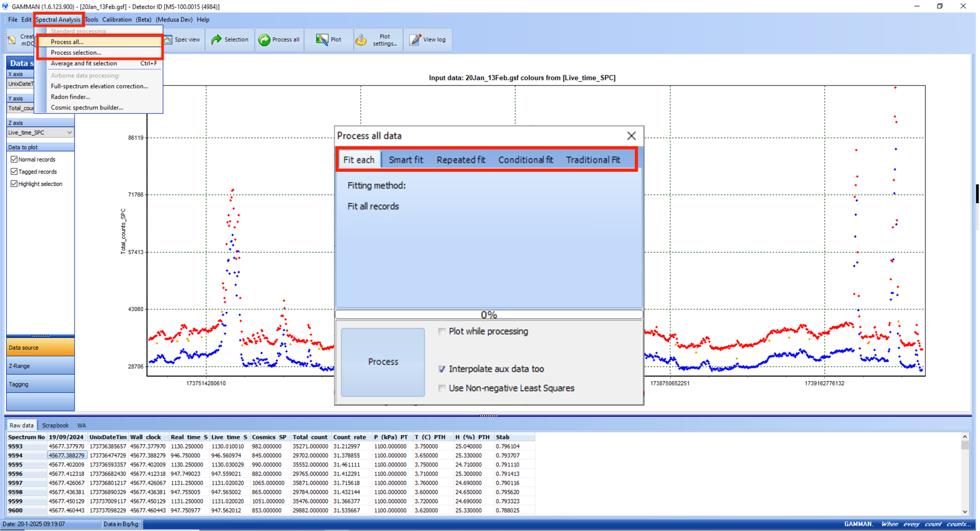Switch to the Smart fit tab

pos(405,160)
